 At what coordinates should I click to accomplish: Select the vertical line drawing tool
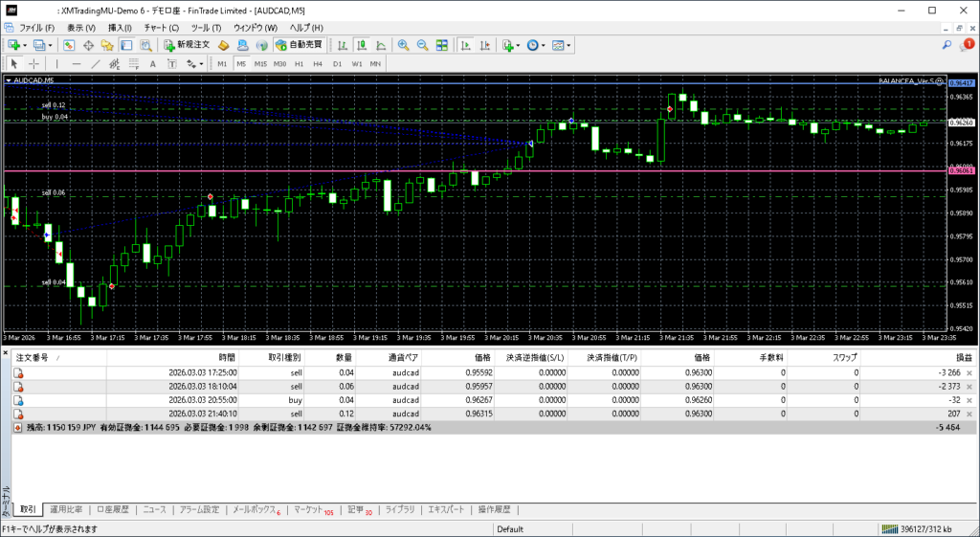(56, 64)
